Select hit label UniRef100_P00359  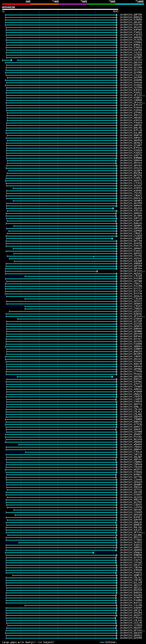pos(131,278)
